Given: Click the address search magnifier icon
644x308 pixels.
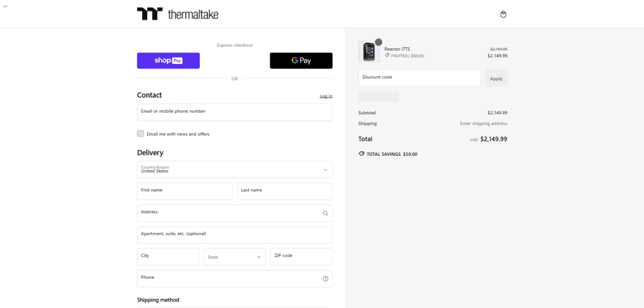Looking at the screenshot, I should [x=325, y=213].
